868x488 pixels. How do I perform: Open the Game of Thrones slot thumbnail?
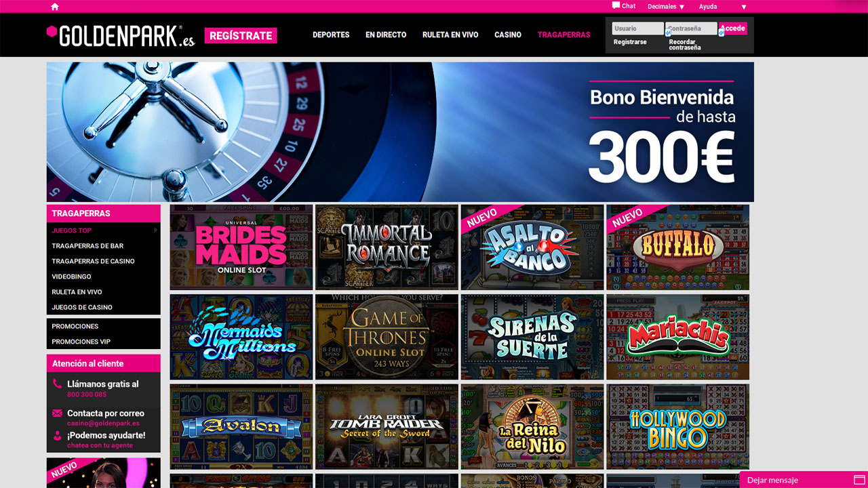coord(387,337)
